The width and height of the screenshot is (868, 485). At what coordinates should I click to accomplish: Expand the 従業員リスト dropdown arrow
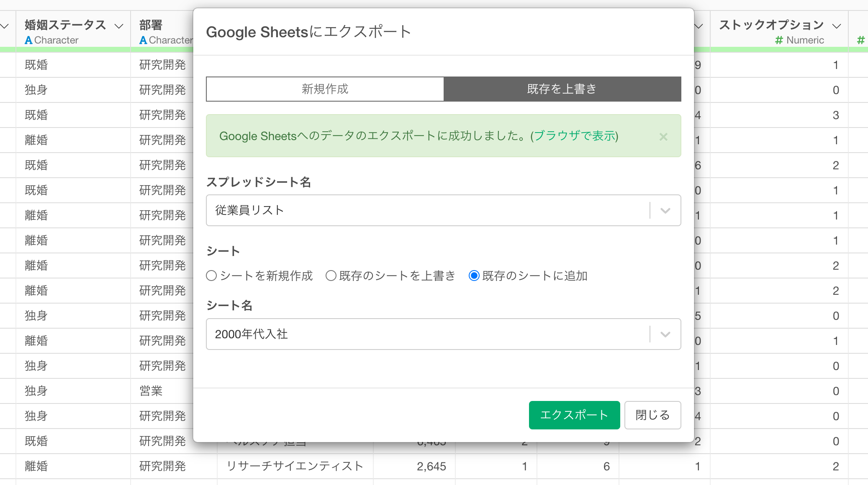pos(665,210)
